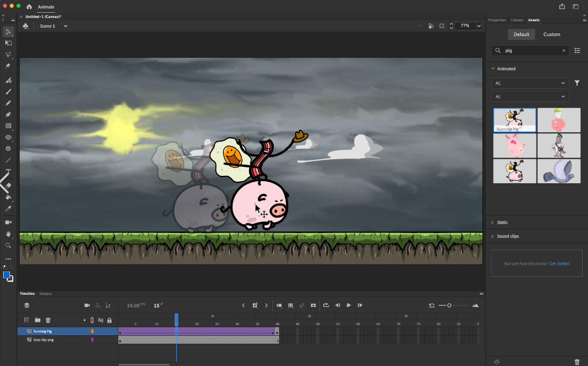
Task: Pick the Rectangle tool
Action: click(8, 126)
